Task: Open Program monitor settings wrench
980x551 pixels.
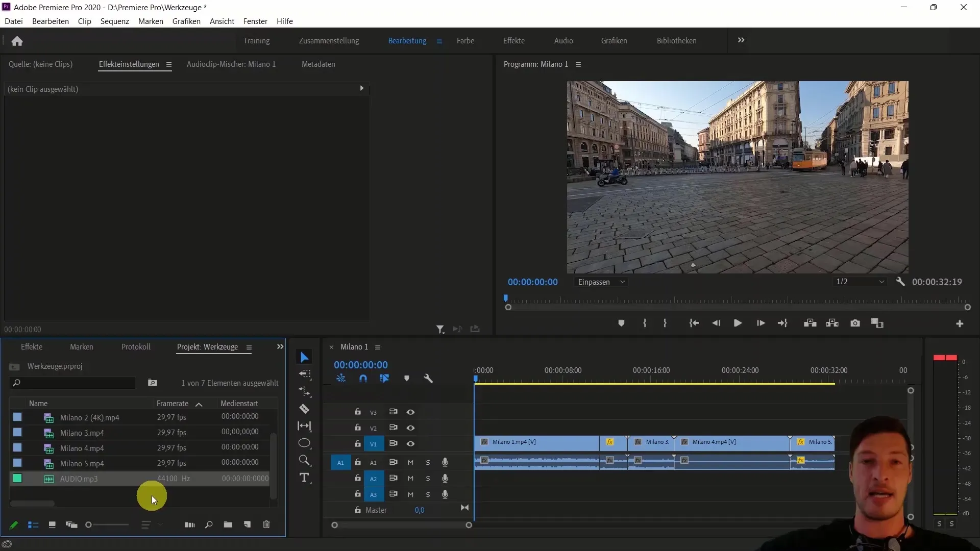Action: [x=900, y=282]
